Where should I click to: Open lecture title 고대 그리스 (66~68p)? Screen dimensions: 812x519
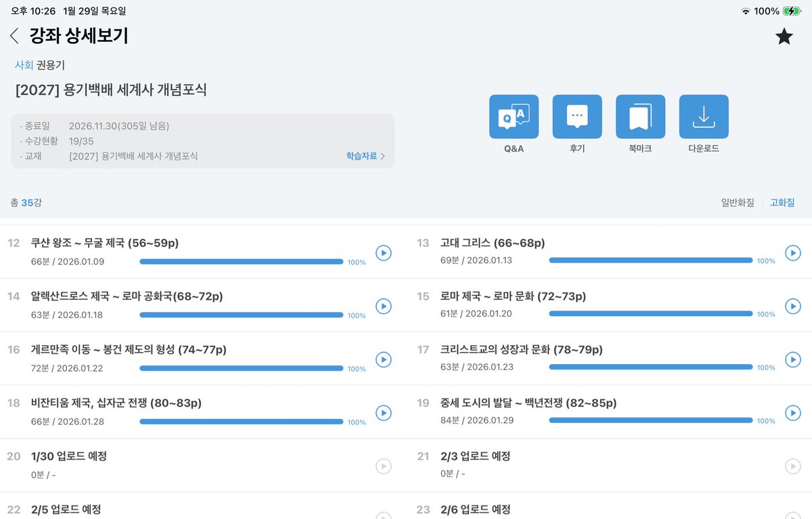(x=492, y=243)
